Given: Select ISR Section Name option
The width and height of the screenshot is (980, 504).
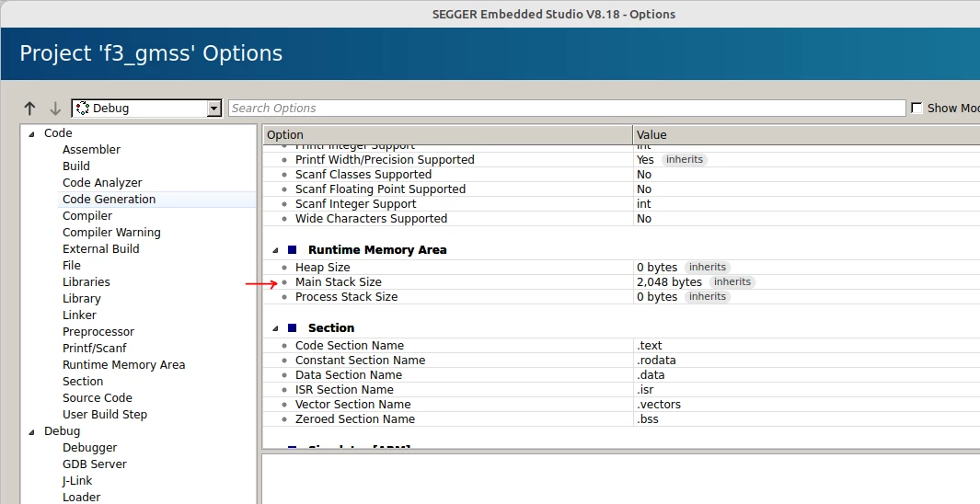Looking at the screenshot, I should coord(344,390).
